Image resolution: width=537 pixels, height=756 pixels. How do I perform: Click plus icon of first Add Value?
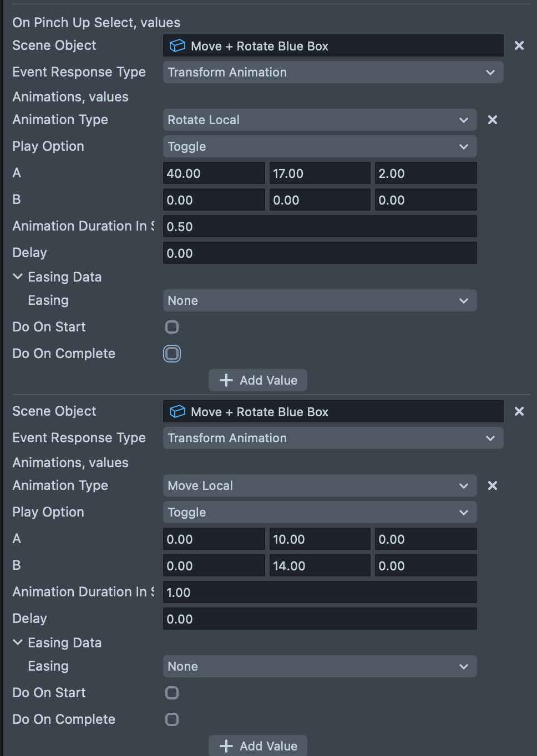point(226,380)
